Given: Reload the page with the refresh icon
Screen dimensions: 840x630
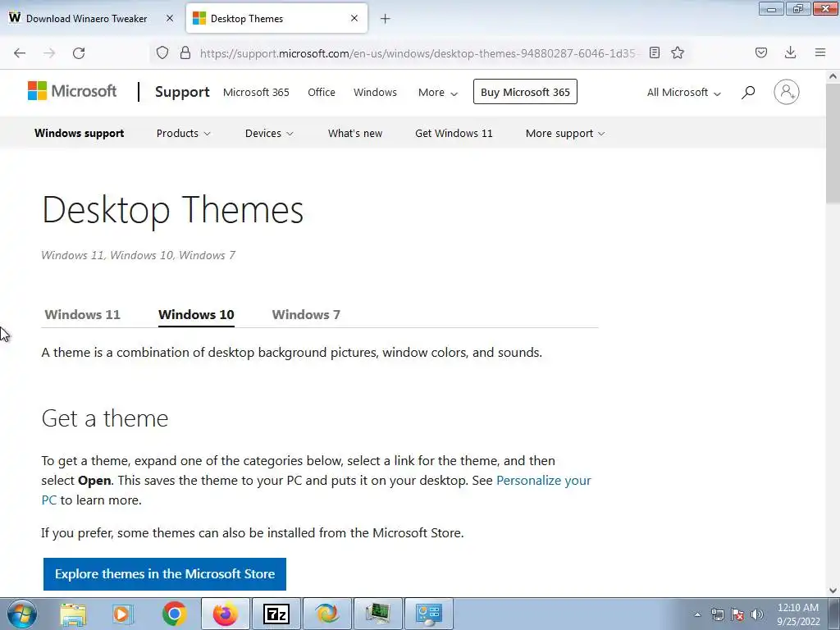Looking at the screenshot, I should click(79, 53).
